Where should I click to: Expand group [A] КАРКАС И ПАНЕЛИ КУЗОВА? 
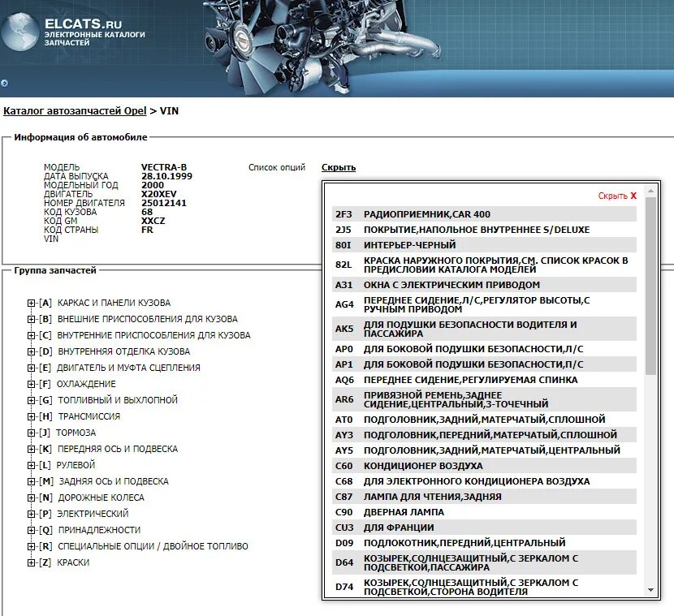coord(31,303)
